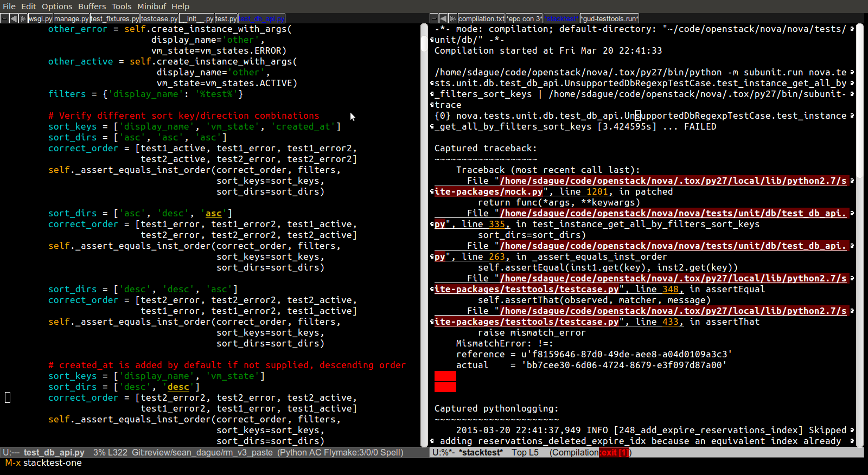Open the Edit menu
The width and height of the screenshot is (868, 475).
click(x=28, y=7)
